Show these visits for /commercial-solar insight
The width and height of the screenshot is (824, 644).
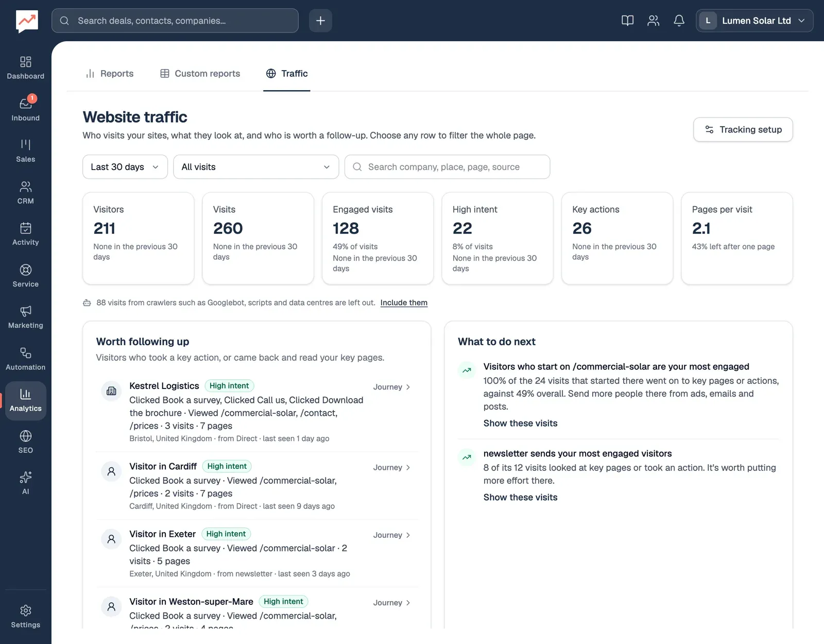(x=520, y=423)
